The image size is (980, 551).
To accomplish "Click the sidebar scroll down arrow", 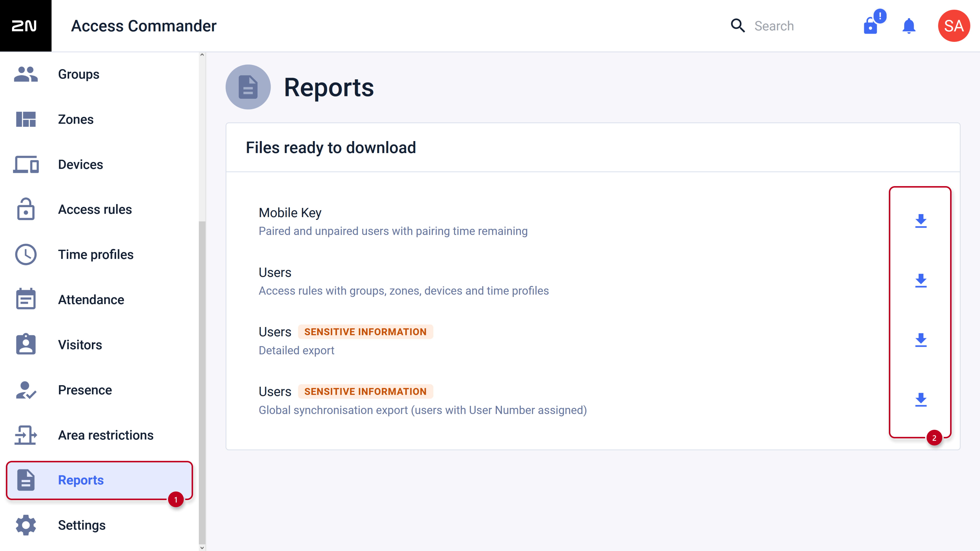I will click(202, 548).
